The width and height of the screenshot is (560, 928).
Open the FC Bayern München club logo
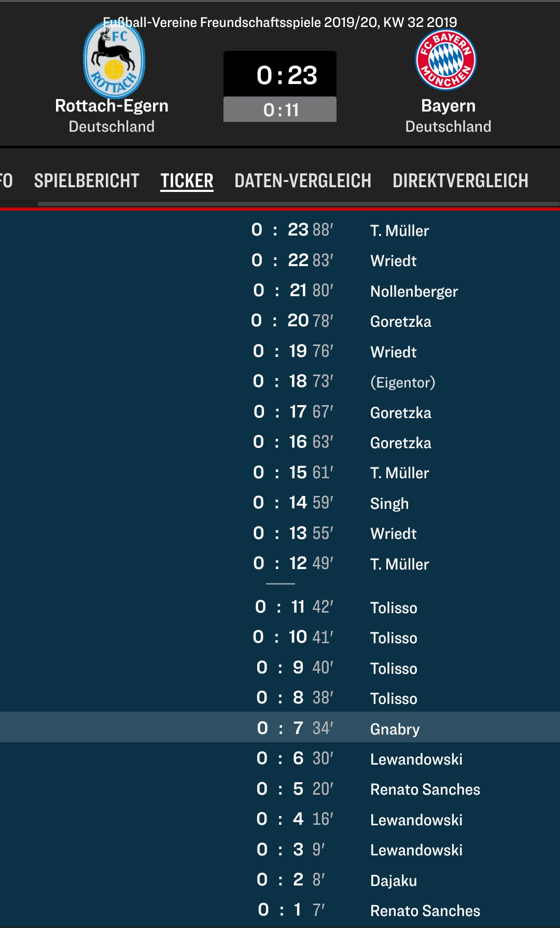[446, 60]
